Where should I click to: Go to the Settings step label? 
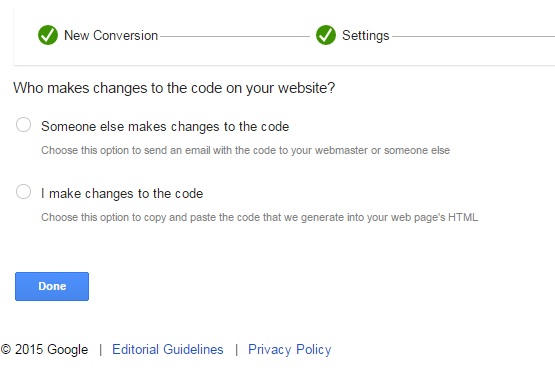coord(366,36)
